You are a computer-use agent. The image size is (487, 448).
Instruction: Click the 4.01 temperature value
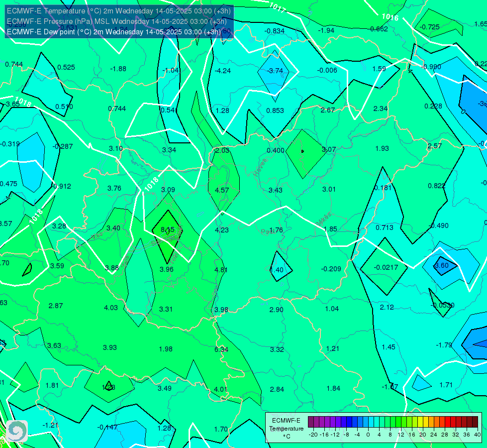[220, 389]
